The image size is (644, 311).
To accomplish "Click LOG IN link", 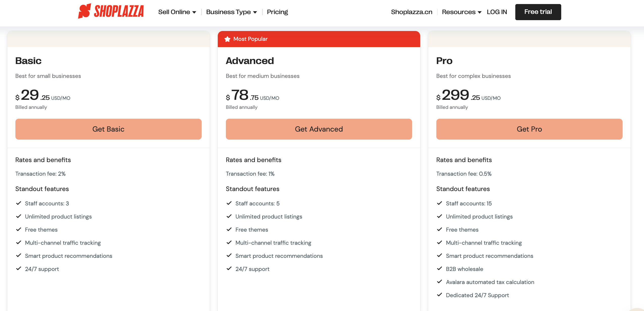I will click(x=497, y=12).
